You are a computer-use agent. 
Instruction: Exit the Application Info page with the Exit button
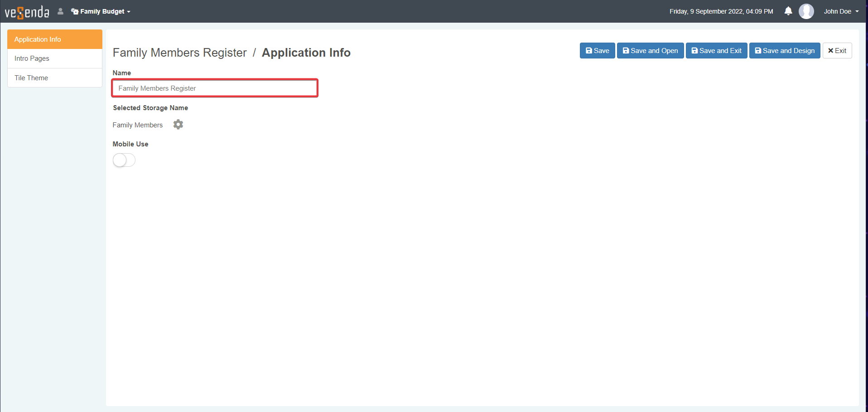click(837, 51)
